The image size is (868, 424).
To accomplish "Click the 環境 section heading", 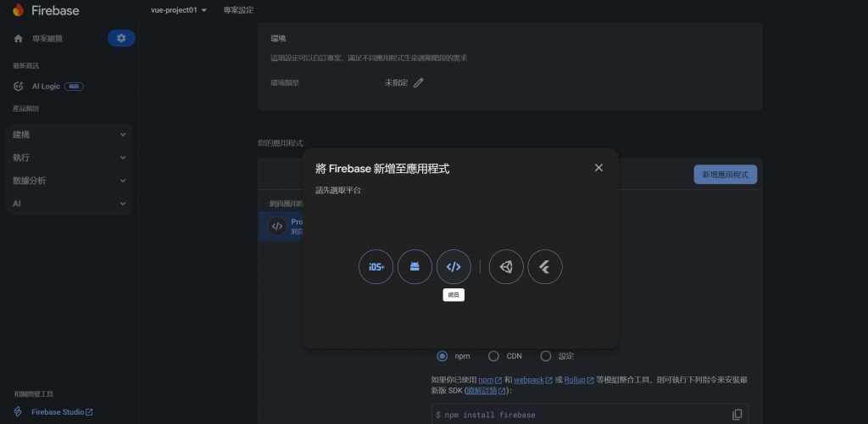I will (x=278, y=39).
